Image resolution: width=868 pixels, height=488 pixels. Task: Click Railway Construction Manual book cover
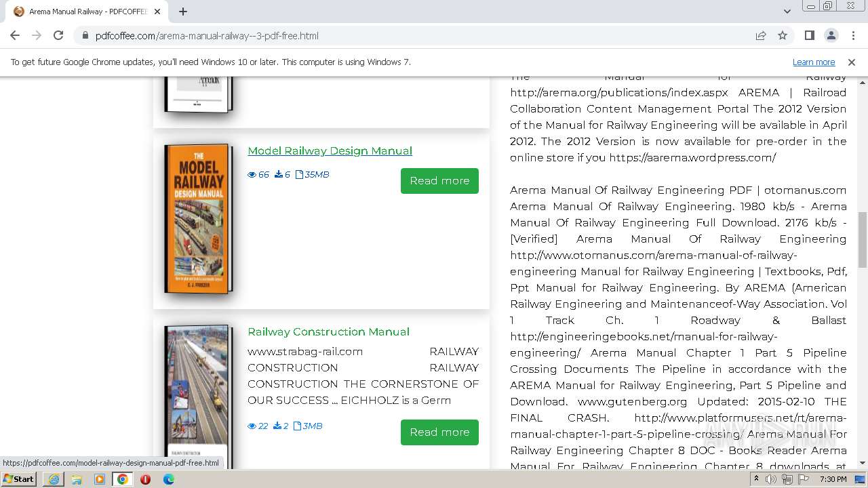tap(198, 396)
